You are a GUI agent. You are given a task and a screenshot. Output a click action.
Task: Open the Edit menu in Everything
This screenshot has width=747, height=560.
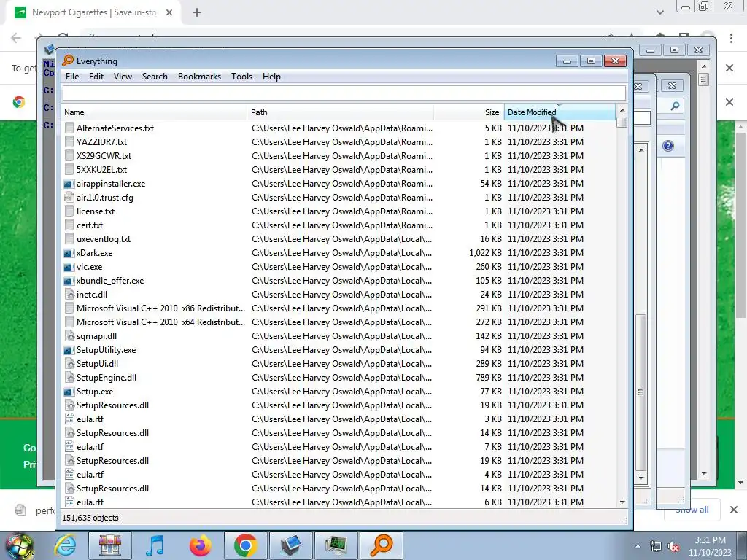pos(96,76)
